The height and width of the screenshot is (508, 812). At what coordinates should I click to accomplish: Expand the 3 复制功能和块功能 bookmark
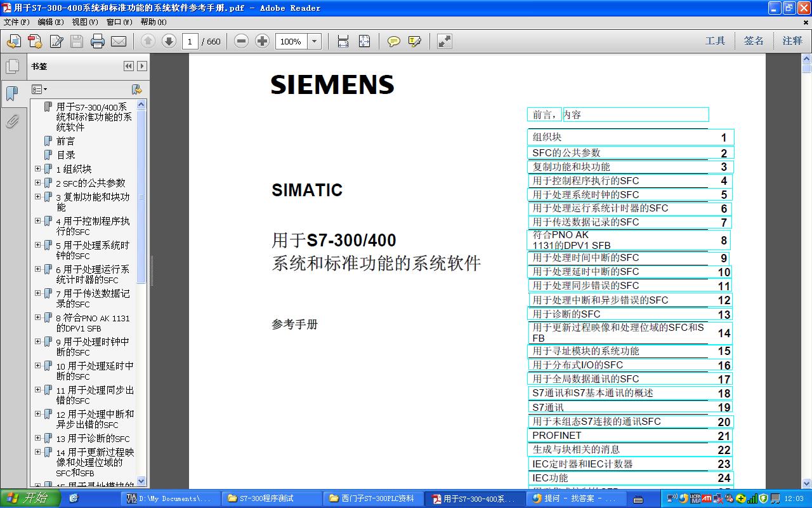[x=37, y=197]
